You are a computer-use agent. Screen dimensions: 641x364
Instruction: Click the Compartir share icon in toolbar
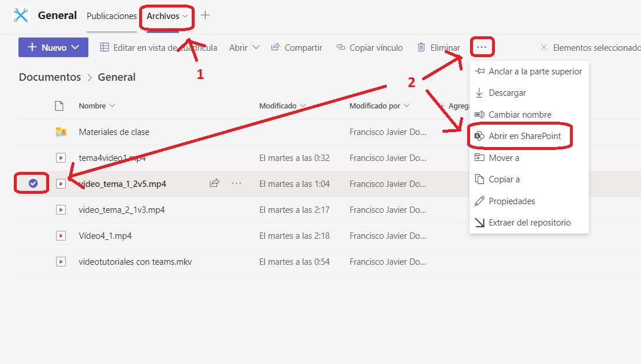coord(275,47)
